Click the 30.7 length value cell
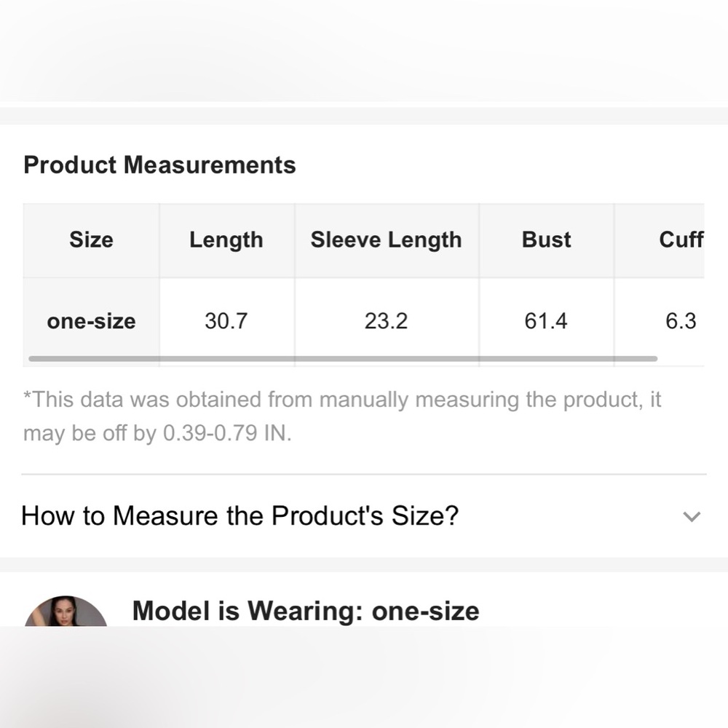 click(226, 321)
